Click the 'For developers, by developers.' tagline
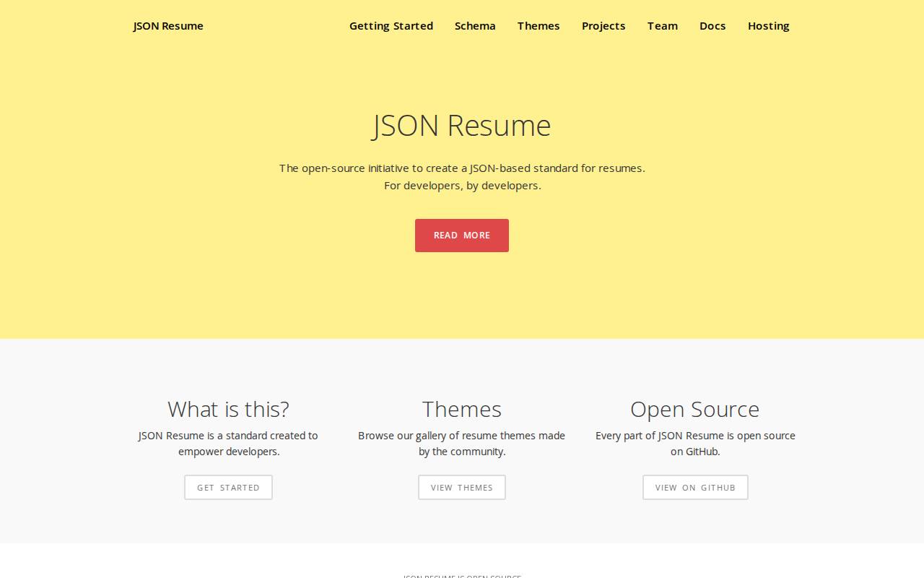The image size is (924, 578). [463, 186]
